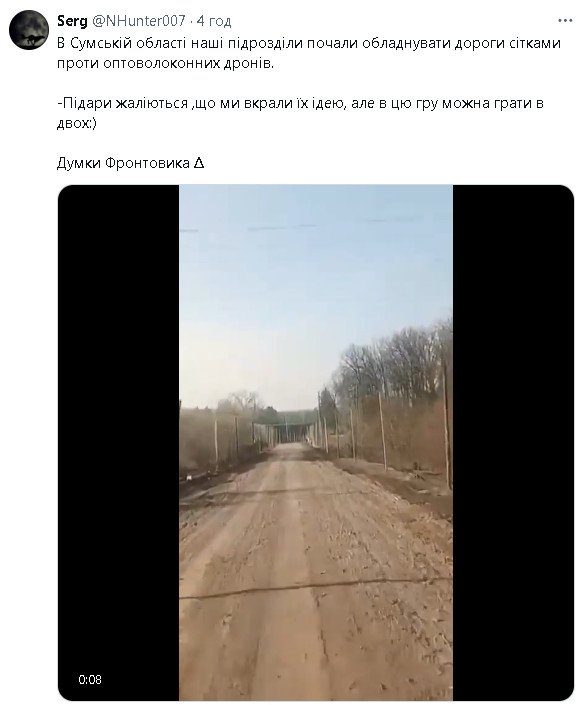Click the first paragraph about Сумській області
This screenshot has height=705, width=585.
coord(309,53)
